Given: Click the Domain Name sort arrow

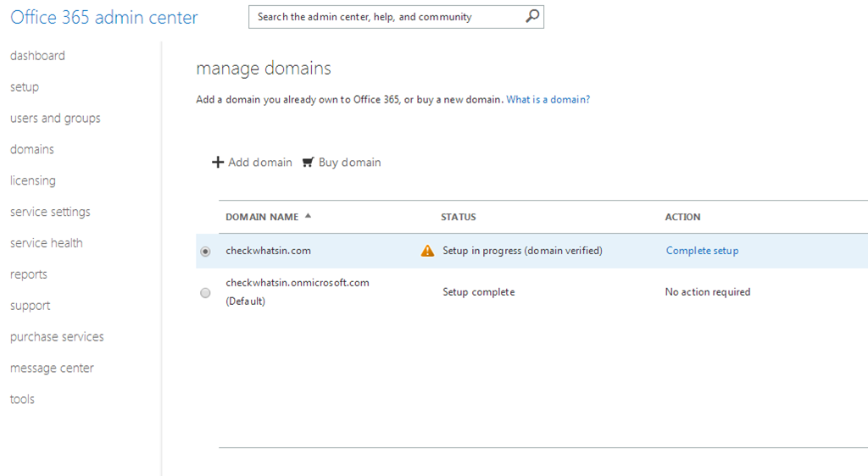Looking at the screenshot, I should [308, 216].
